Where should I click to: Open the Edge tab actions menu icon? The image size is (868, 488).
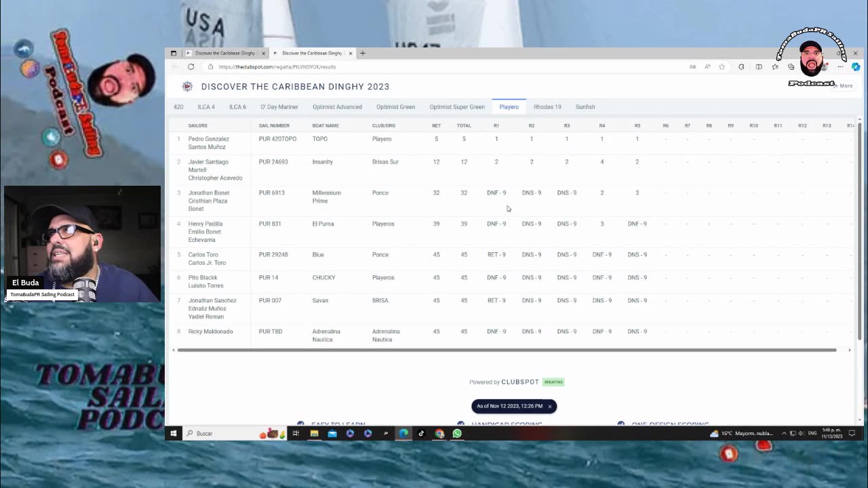click(x=174, y=53)
